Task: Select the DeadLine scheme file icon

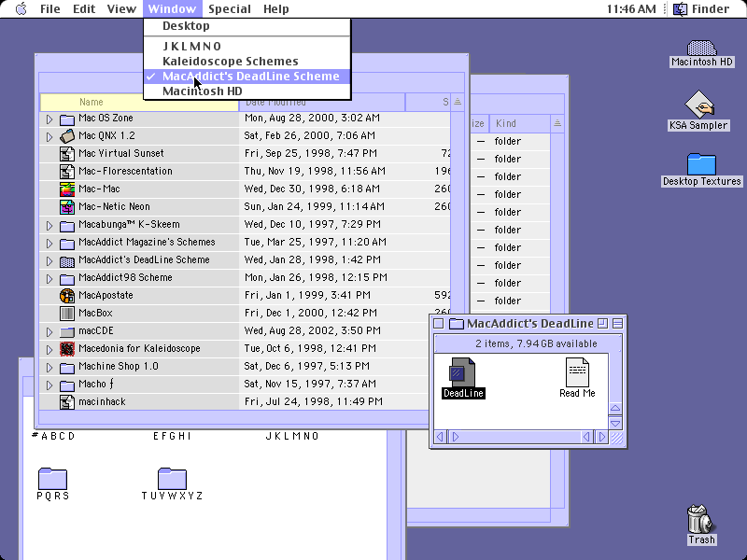Action: 462,372
